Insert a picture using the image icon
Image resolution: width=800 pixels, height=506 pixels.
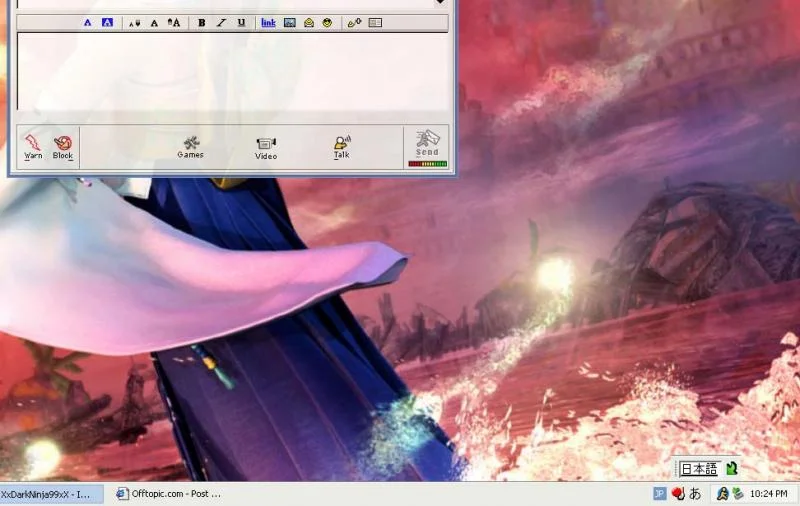tap(290, 22)
